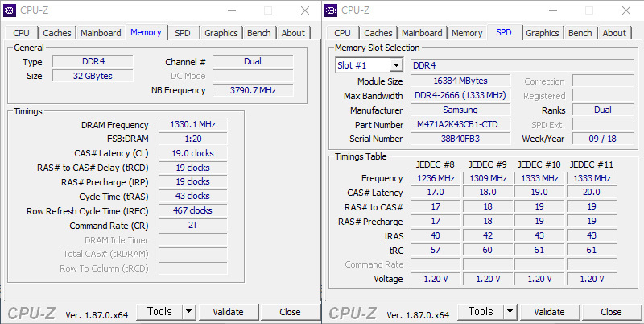
Task: Open the Graphics tab in the right window
Action: point(542,33)
